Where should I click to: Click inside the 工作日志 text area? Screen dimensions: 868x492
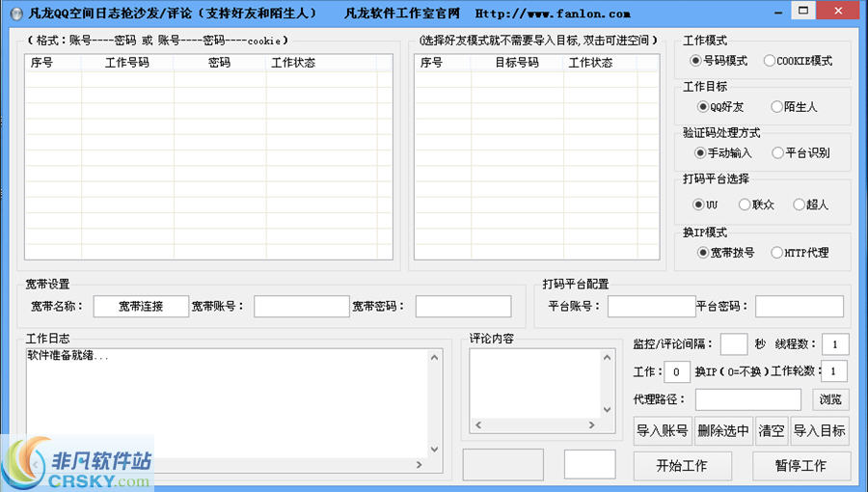(x=227, y=404)
